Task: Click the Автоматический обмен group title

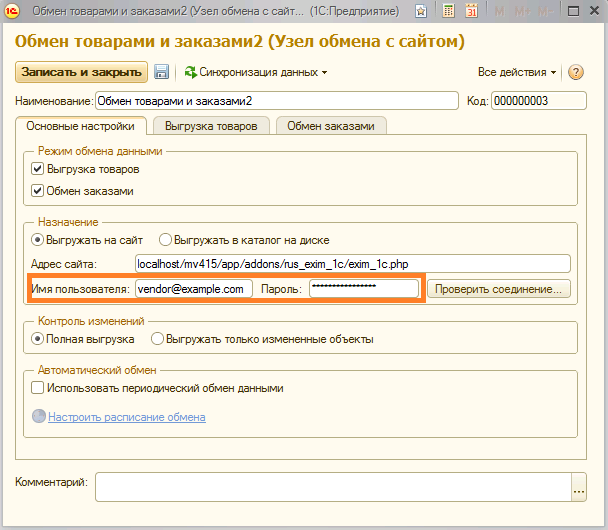Action: [x=97, y=370]
